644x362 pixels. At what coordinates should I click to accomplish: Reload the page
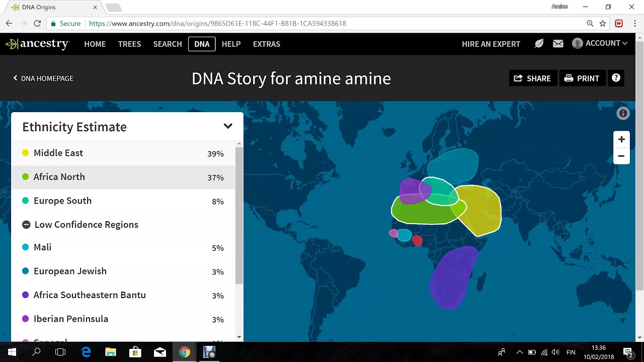(37, 23)
